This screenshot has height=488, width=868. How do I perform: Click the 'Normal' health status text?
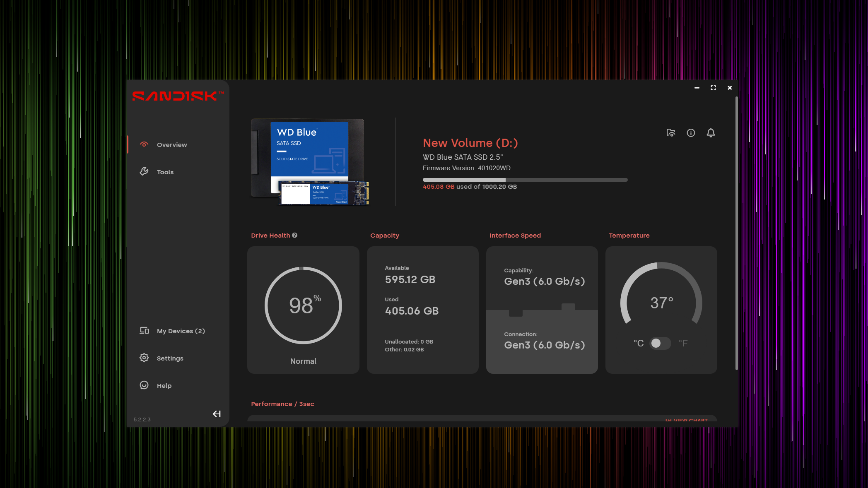[x=303, y=361]
